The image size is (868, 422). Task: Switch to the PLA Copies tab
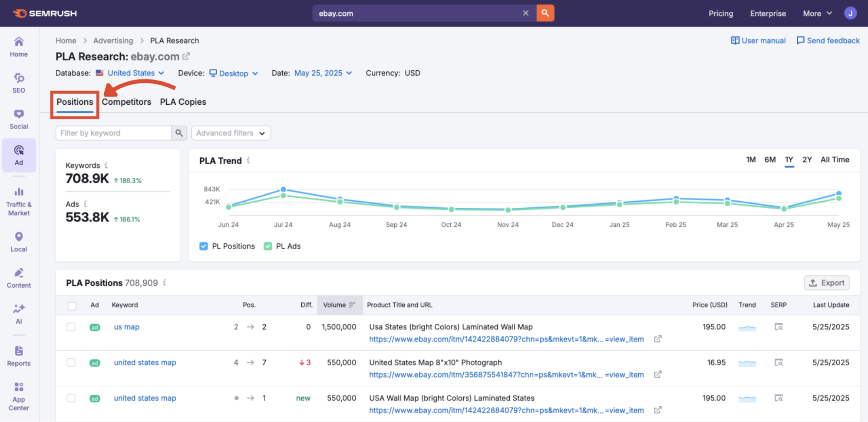pyautogui.click(x=183, y=102)
